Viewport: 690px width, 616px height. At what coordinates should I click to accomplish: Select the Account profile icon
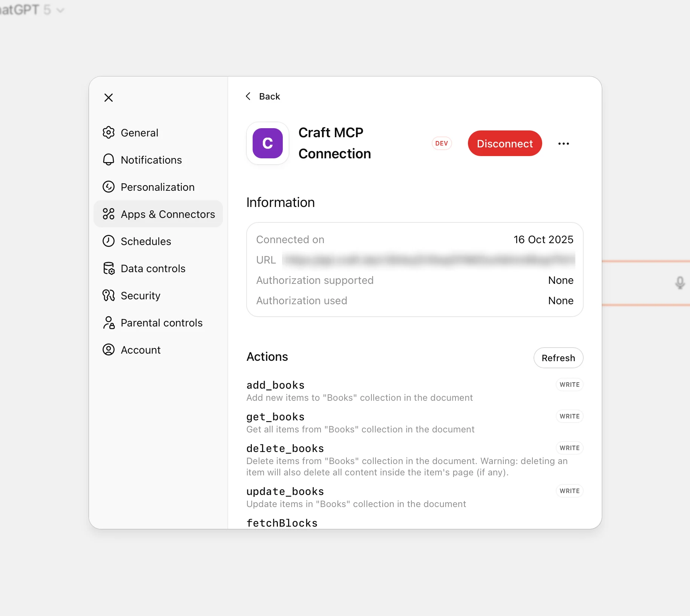pyautogui.click(x=109, y=349)
